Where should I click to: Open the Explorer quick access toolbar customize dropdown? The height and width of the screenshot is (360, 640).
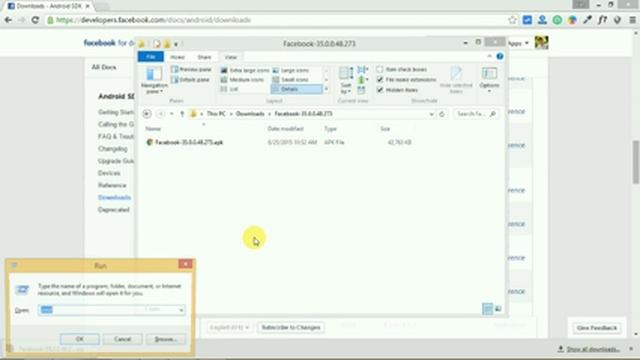pos(176,44)
